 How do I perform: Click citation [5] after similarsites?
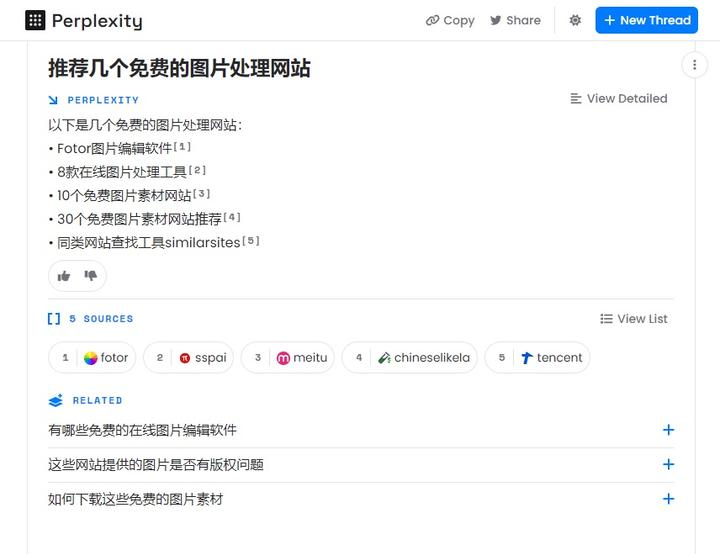tap(251, 241)
